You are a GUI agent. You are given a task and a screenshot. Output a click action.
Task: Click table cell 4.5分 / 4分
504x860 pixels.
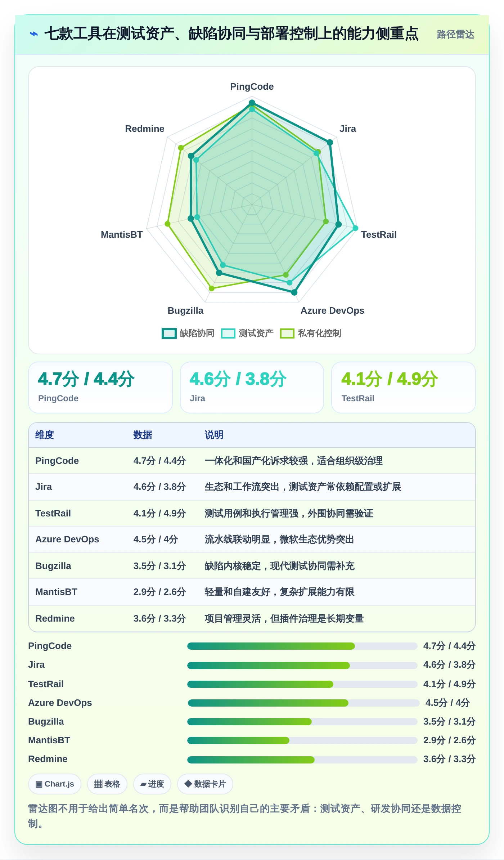[156, 539]
